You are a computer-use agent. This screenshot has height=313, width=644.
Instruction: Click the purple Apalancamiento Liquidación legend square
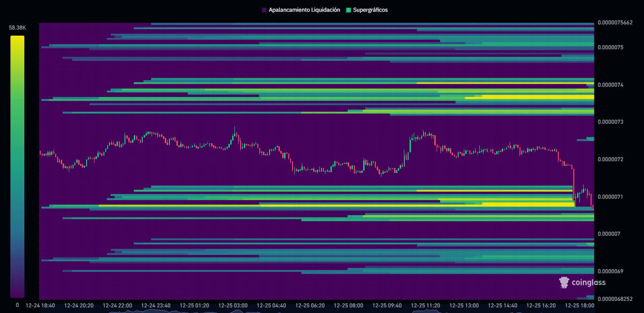(x=264, y=10)
